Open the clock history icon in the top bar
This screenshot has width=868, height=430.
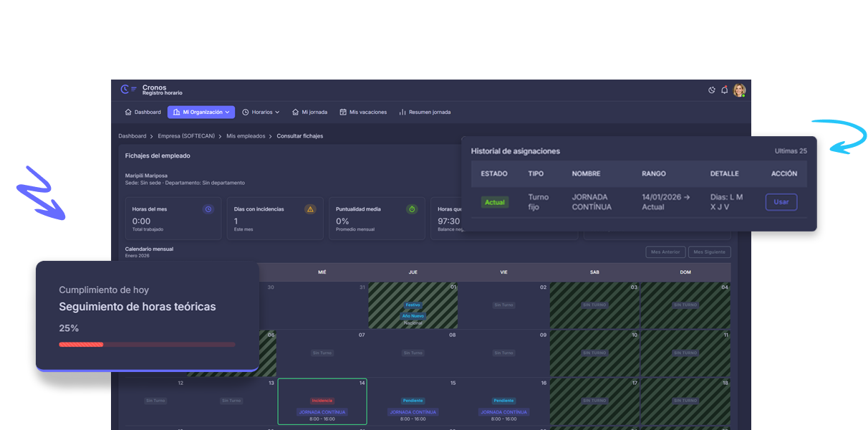pos(711,90)
